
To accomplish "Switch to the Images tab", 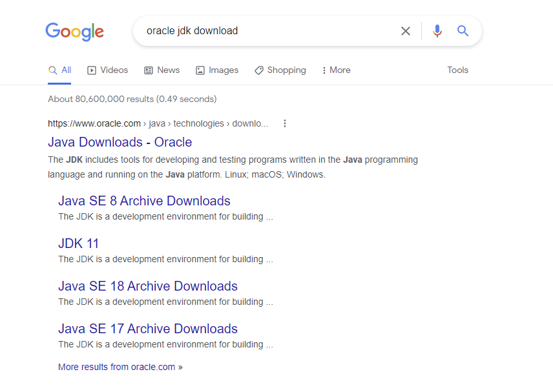I will click(x=217, y=70).
